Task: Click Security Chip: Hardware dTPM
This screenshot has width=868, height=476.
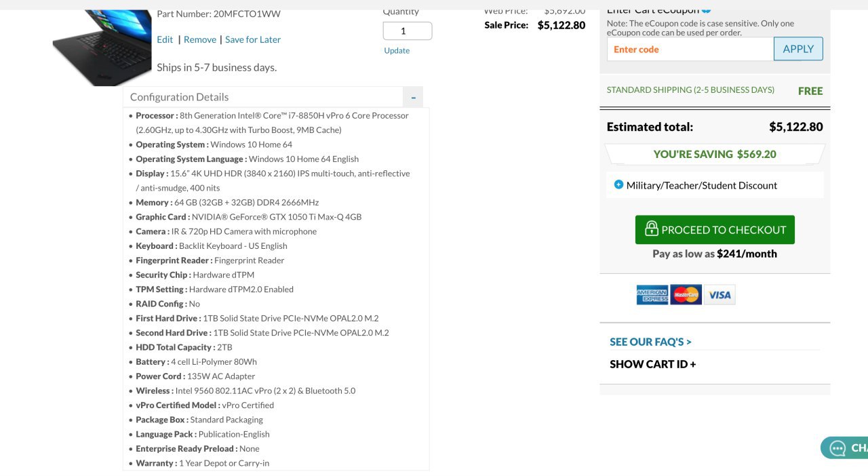Action: [x=195, y=275]
